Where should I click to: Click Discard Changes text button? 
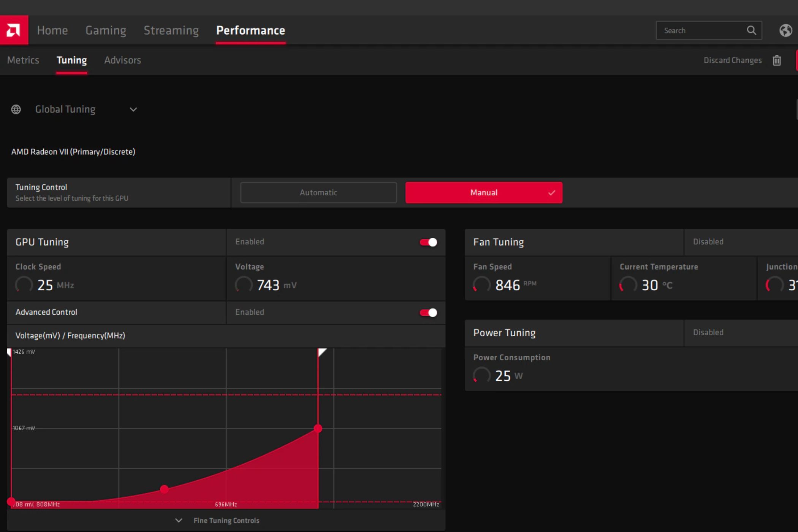click(732, 60)
